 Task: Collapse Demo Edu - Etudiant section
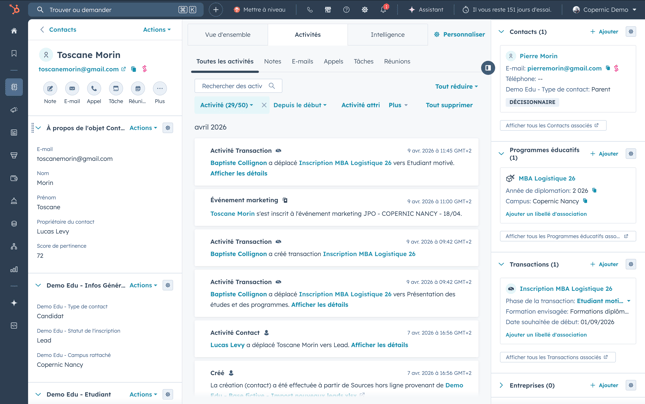38,394
